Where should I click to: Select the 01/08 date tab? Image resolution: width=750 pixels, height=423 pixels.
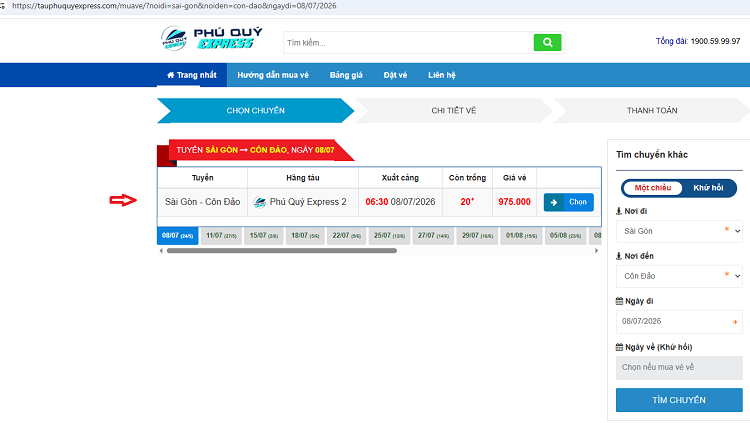[521, 236]
